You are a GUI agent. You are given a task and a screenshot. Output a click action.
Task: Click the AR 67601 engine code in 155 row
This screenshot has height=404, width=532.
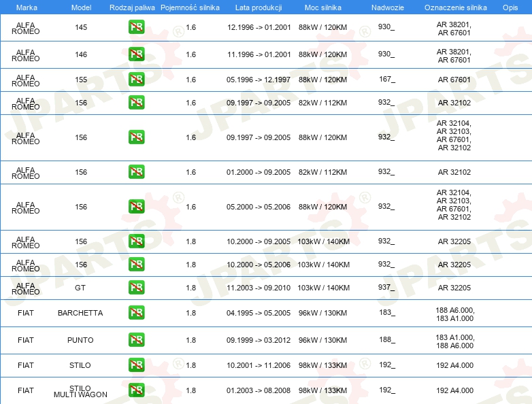click(x=454, y=80)
